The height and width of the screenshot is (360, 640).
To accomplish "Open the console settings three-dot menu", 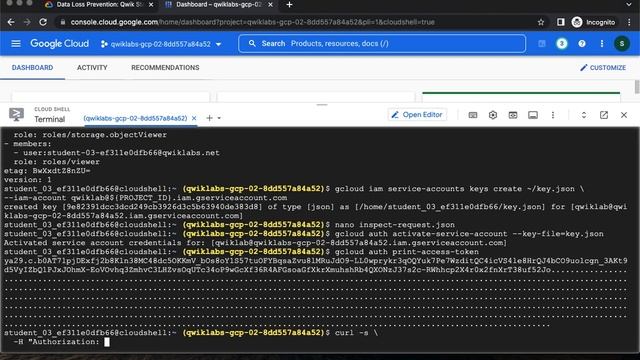I will (x=602, y=44).
